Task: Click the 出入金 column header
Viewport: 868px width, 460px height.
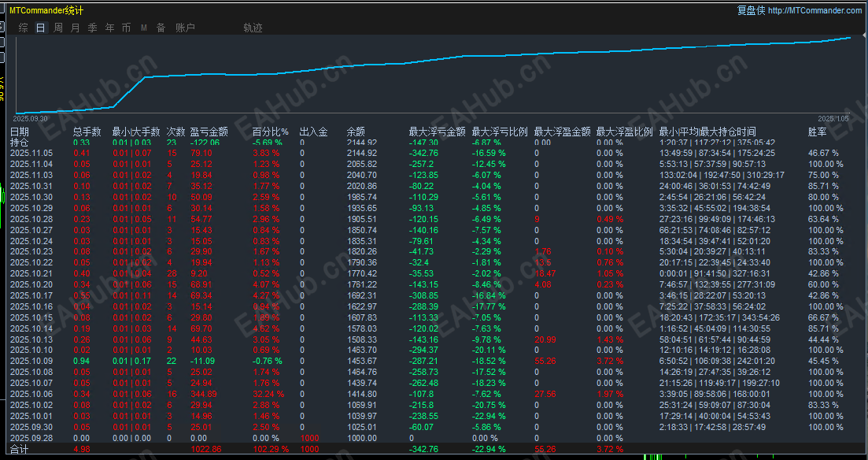Action: click(313, 132)
